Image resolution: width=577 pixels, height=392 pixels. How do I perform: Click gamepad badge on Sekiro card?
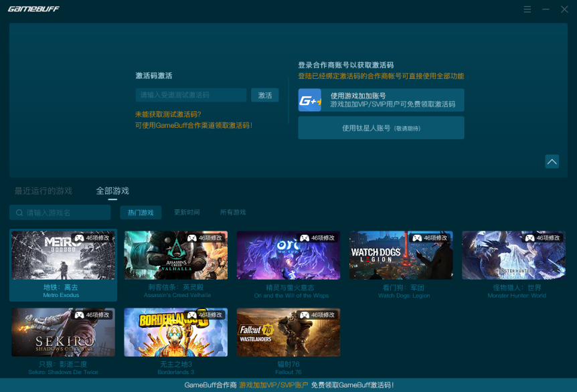[92, 315]
